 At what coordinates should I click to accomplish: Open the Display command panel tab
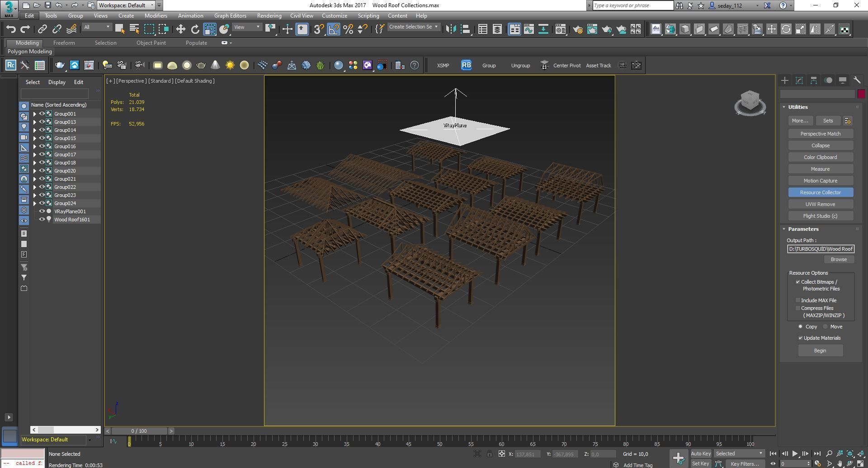point(843,80)
